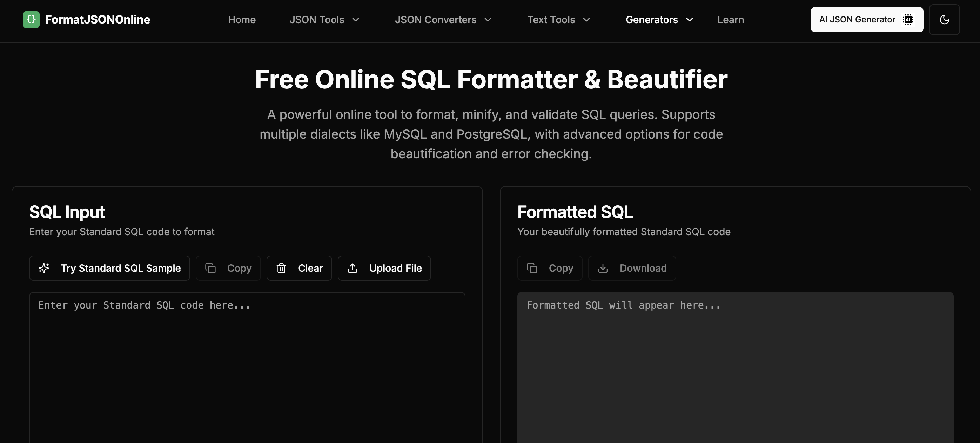Download the formatted SQL
This screenshot has width=980, height=443.
[632, 268]
